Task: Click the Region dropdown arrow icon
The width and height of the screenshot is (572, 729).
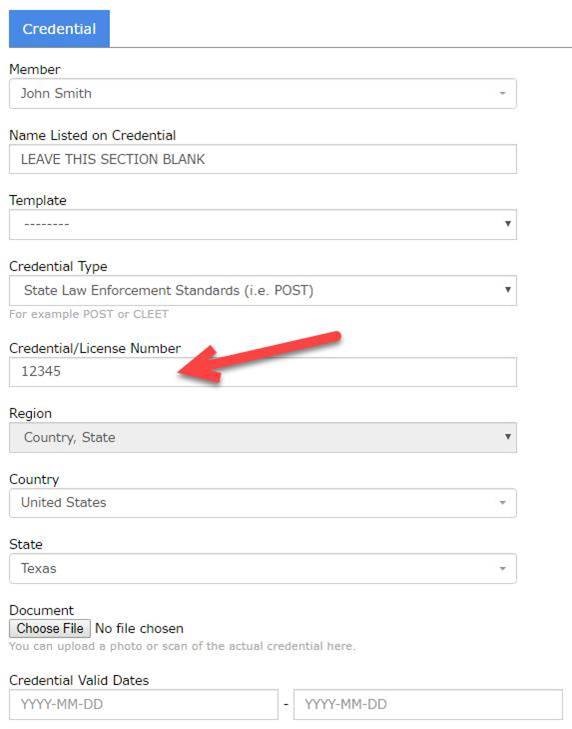Action: pyautogui.click(x=508, y=437)
